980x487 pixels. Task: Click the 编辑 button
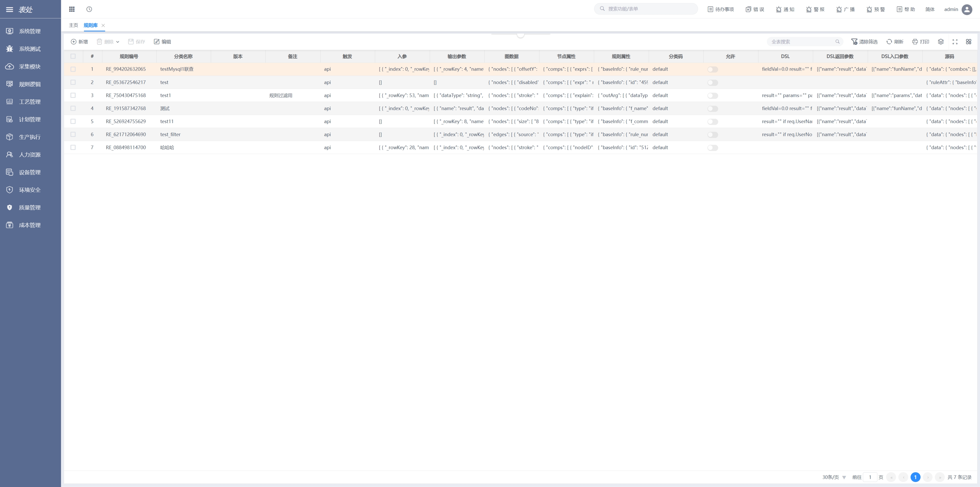(x=162, y=42)
